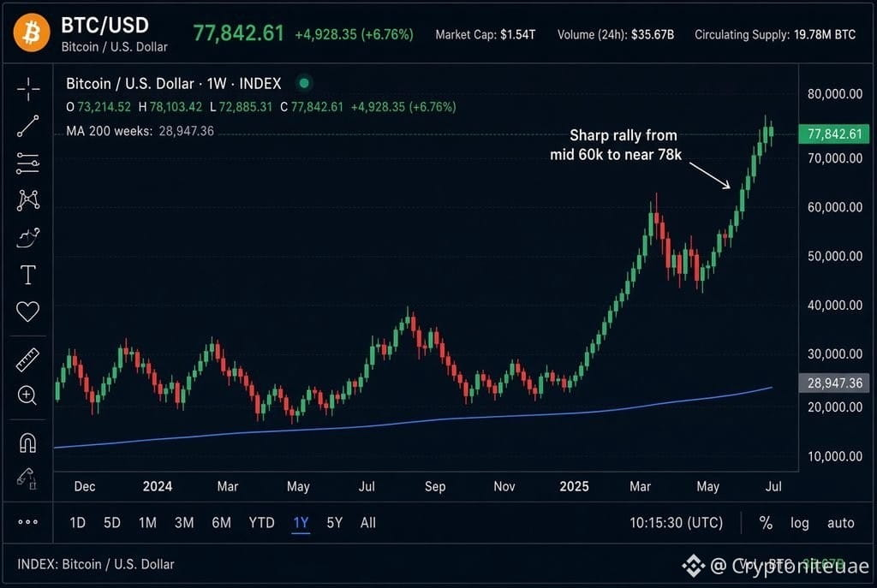
Task: Select the YTD time range
Action: (262, 523)
